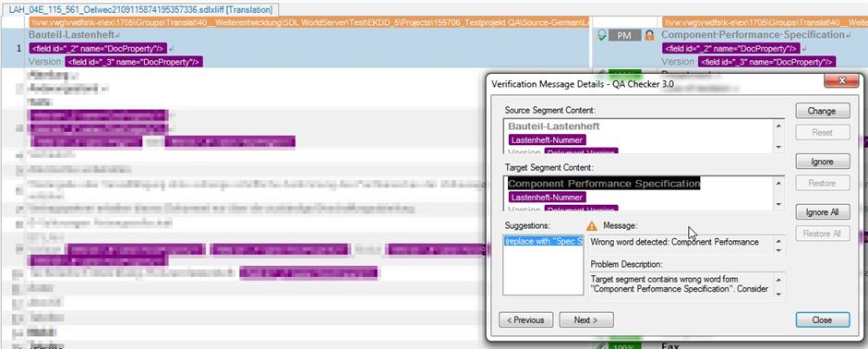Click the 'Target segment contains wrong word form' description
Image resolution: width=868 pixels, height=349 pixels.
coord(680,283)
